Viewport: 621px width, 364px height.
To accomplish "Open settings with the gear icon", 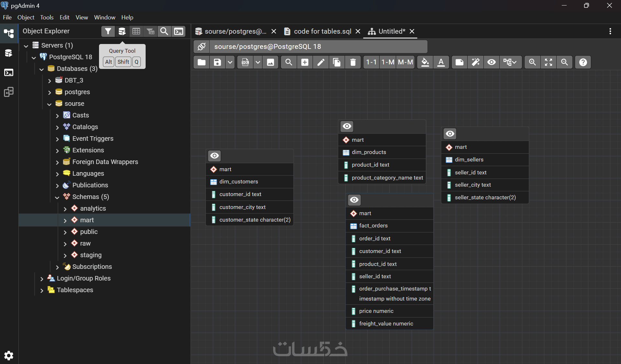I will 9,356.
